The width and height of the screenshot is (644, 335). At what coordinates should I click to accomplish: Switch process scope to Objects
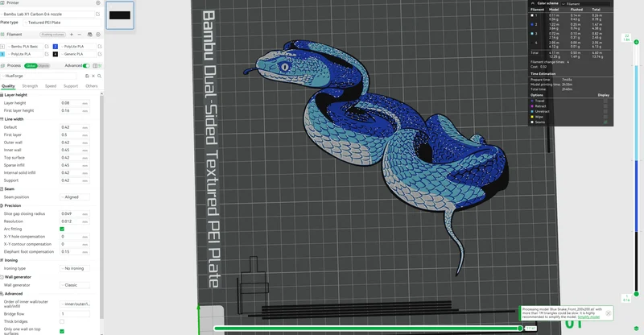(x=43, y=66)
